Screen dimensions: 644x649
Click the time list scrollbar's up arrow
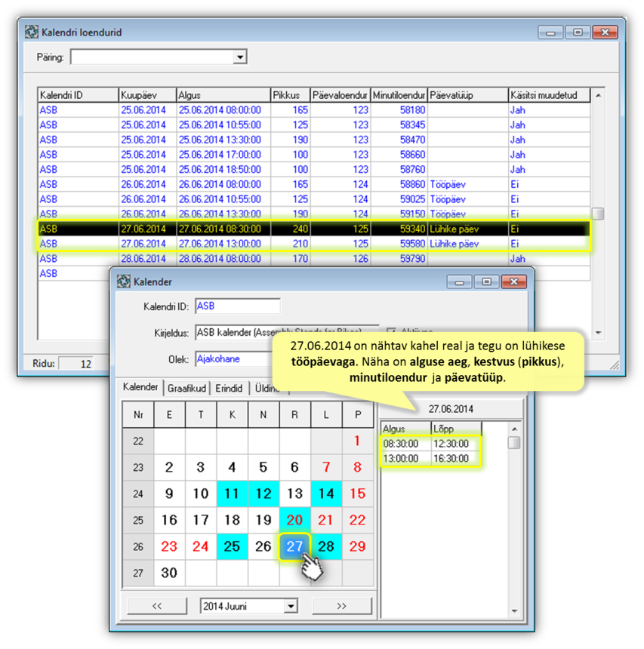pos(514,429)
